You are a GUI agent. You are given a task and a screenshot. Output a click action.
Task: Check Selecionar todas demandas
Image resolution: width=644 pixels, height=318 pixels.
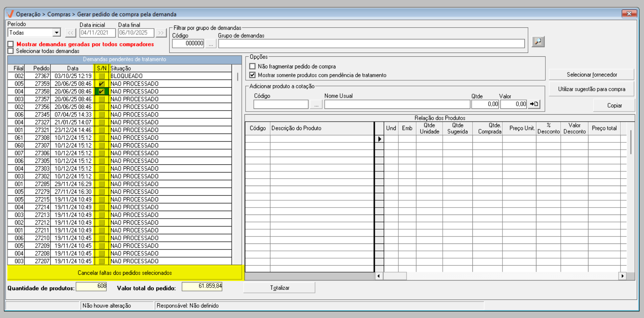(x=11, y=51)
